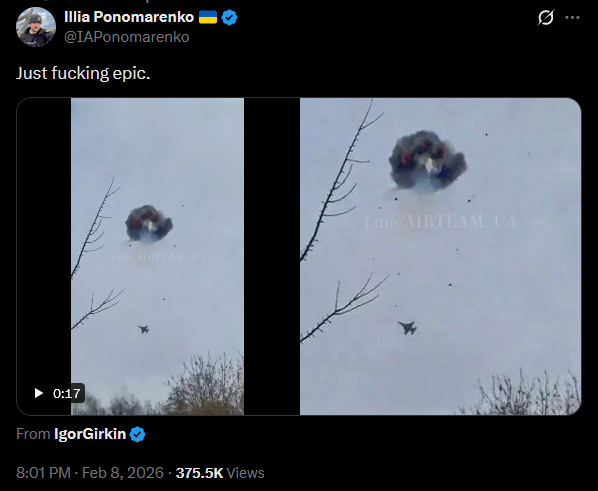The height and width of the screenshot is (491, 598).
Task: Click the Ukraine flag emoji next to name
Action: pyautogui.click(x=208, y=17)
